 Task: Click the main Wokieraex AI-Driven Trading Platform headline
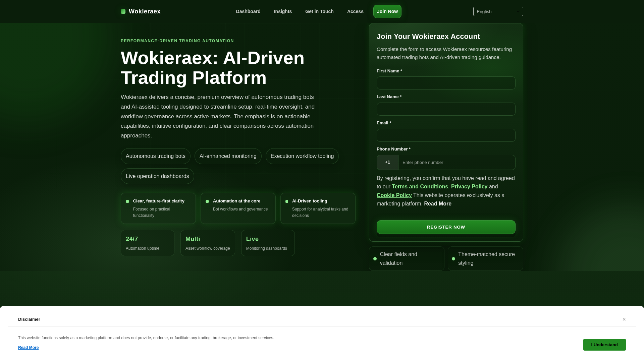213,68
